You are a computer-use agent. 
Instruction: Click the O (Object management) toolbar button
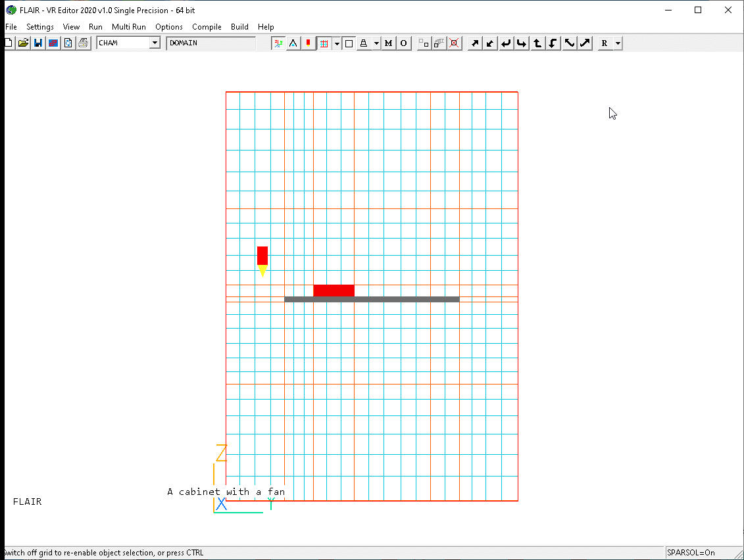click(x=403, y=43)
